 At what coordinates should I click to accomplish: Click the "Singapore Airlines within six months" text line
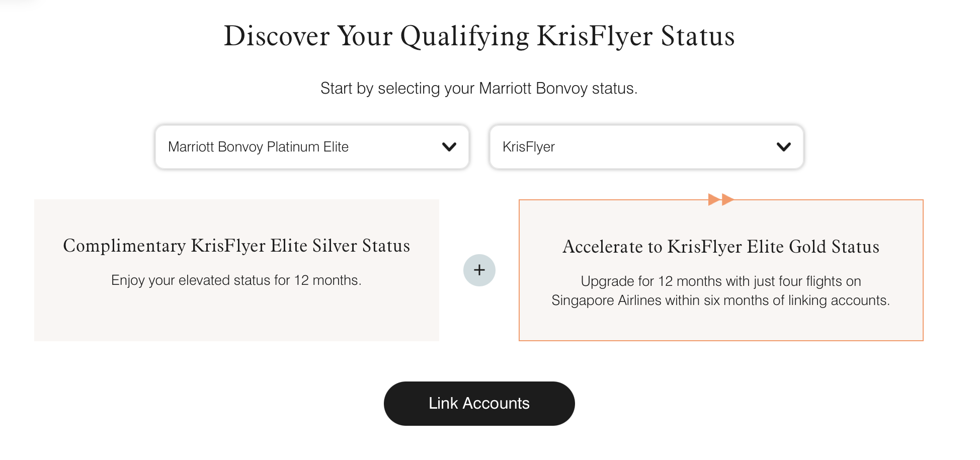click(x=720, y=300)
